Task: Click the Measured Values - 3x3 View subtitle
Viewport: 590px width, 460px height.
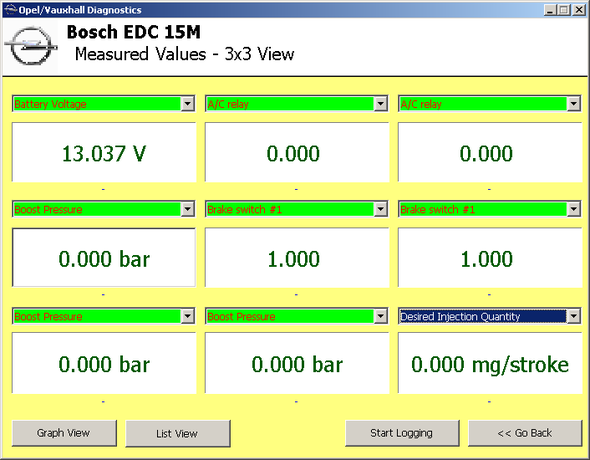Action: [x=184, y=54]
